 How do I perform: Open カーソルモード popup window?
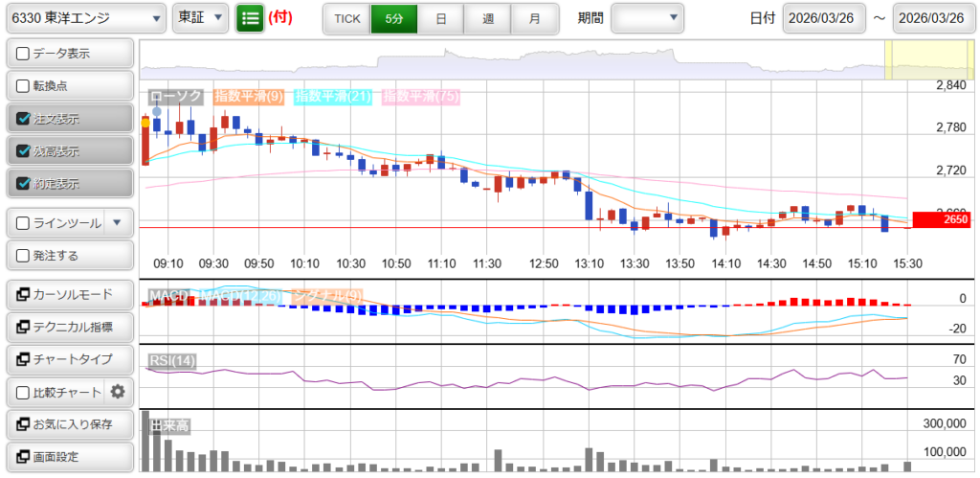69,294
